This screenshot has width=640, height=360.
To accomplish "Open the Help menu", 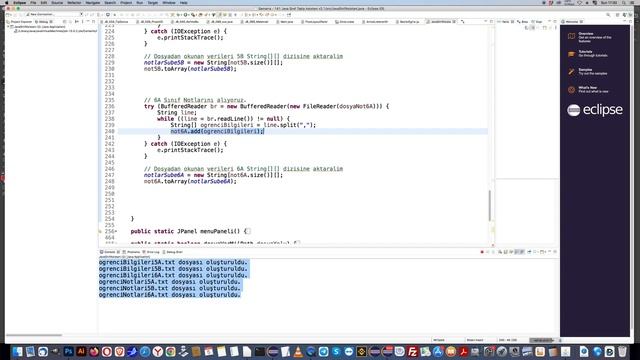I will pos(184,3).
